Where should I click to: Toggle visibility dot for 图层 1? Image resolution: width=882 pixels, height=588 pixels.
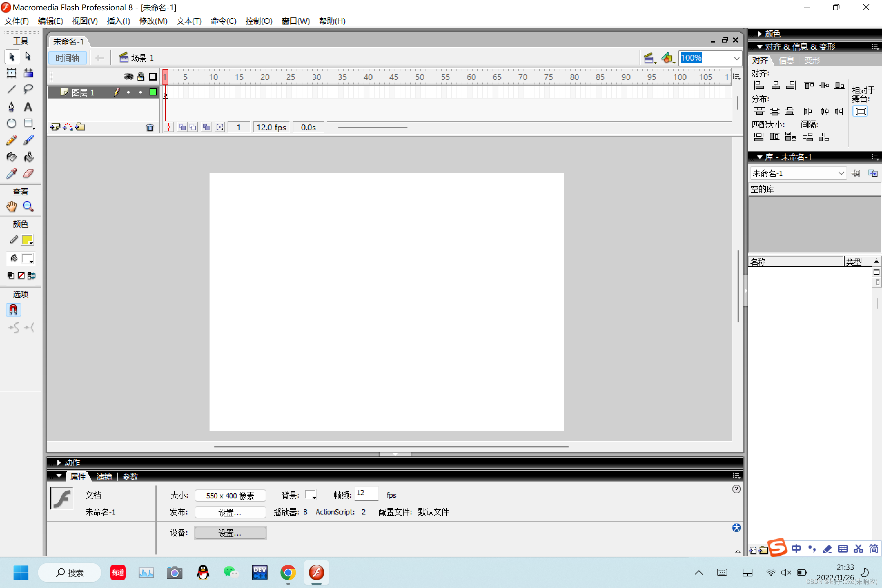(x=128, y=92)
